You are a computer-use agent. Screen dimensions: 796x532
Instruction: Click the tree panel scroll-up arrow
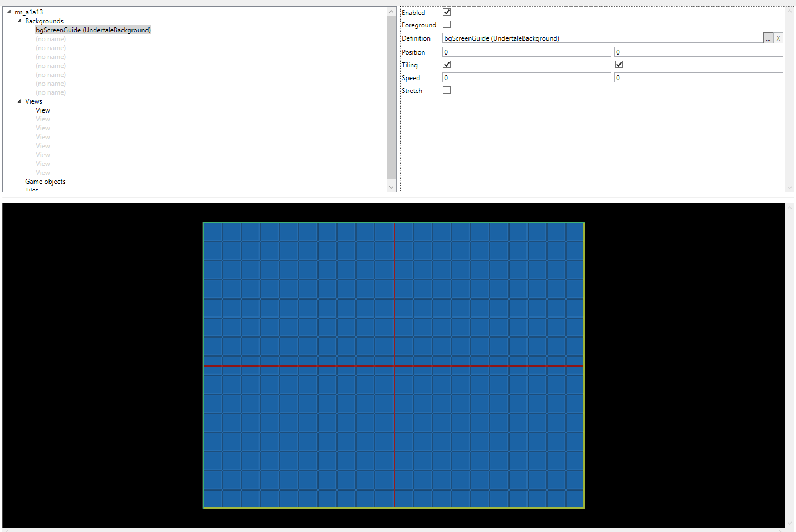(391, 12)
